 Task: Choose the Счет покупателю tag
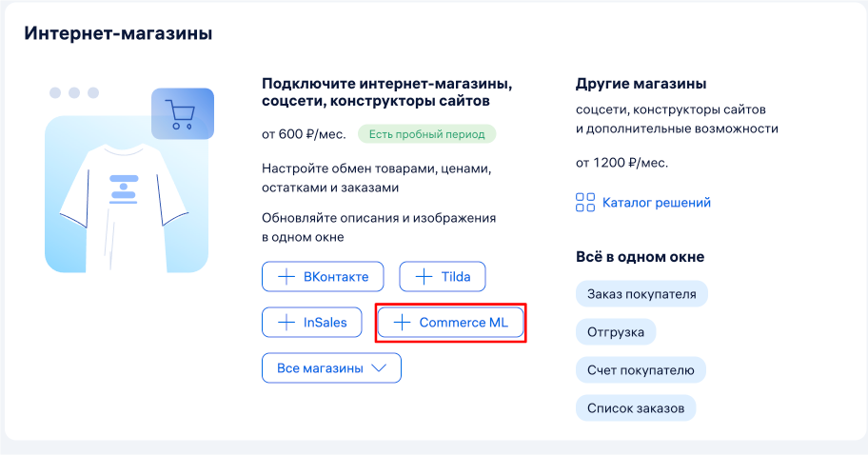641,370
